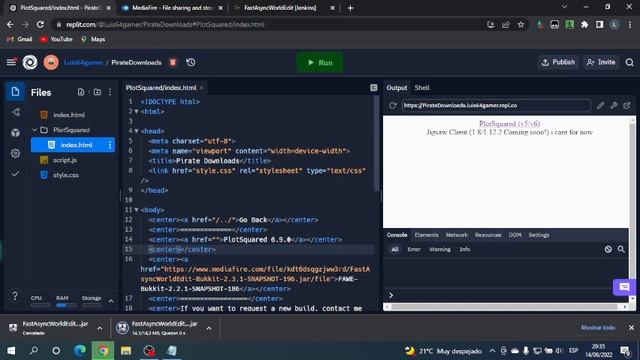Open the script.js file
This screenshot has width=640, height=360.
click(x=65, y=160)
